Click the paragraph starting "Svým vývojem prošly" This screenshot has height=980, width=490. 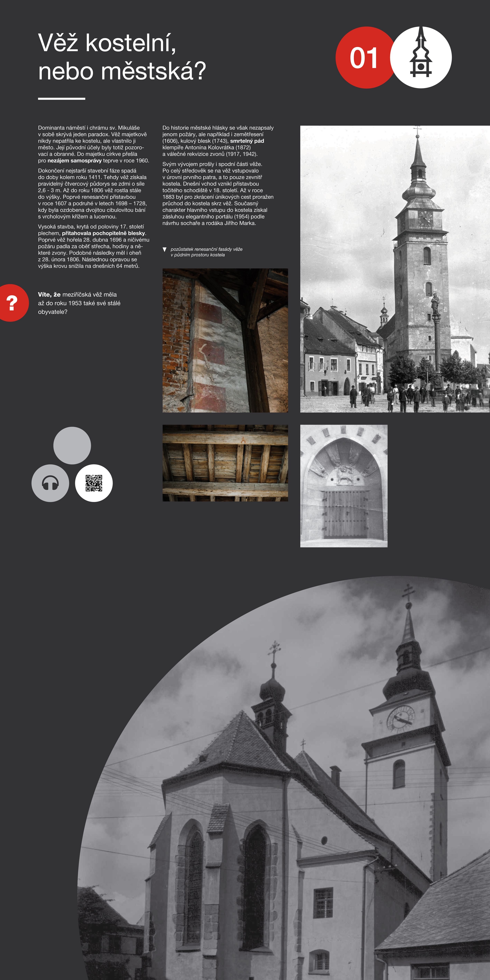coord(218,194)
